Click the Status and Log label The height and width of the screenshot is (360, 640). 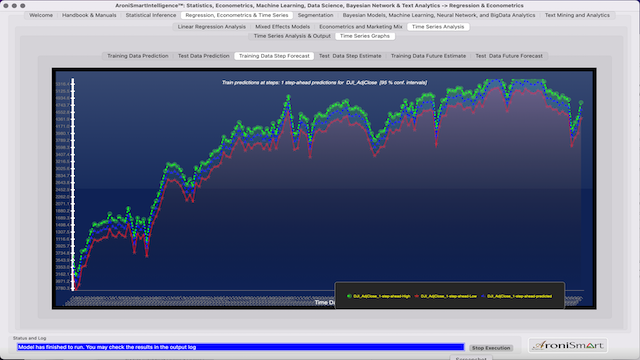click(29, 338)
